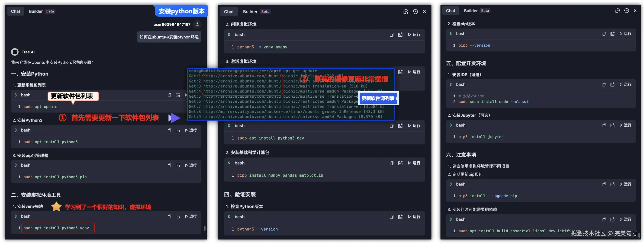644x243 pixels.
Task: Insert 'python3 -m venv myenv' code icon
Action: pos(400,35)
